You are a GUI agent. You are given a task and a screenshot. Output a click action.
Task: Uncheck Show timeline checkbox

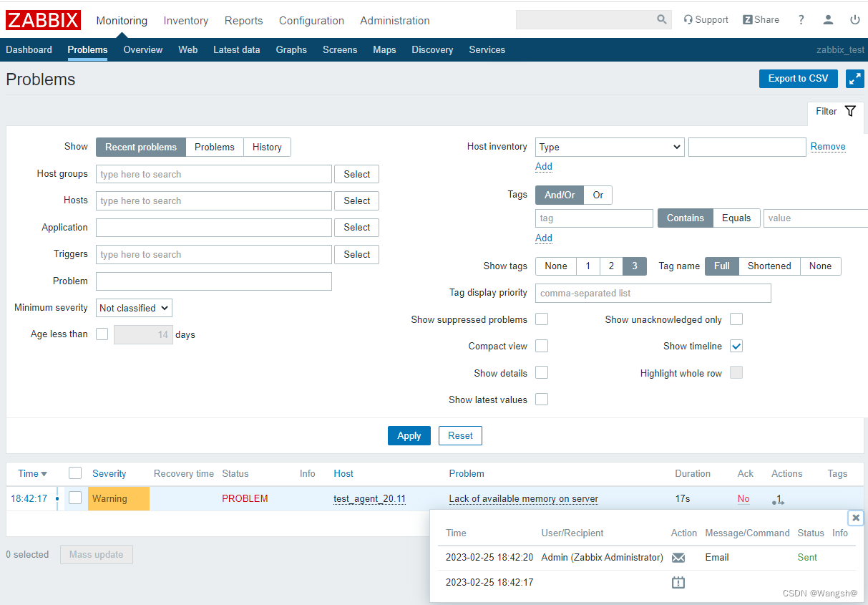click(x=736, y=347)
